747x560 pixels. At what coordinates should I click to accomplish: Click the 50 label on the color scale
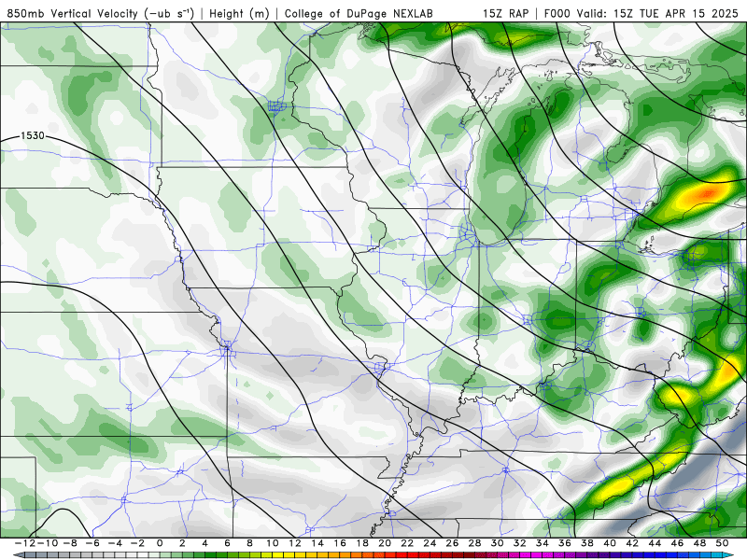722,543
